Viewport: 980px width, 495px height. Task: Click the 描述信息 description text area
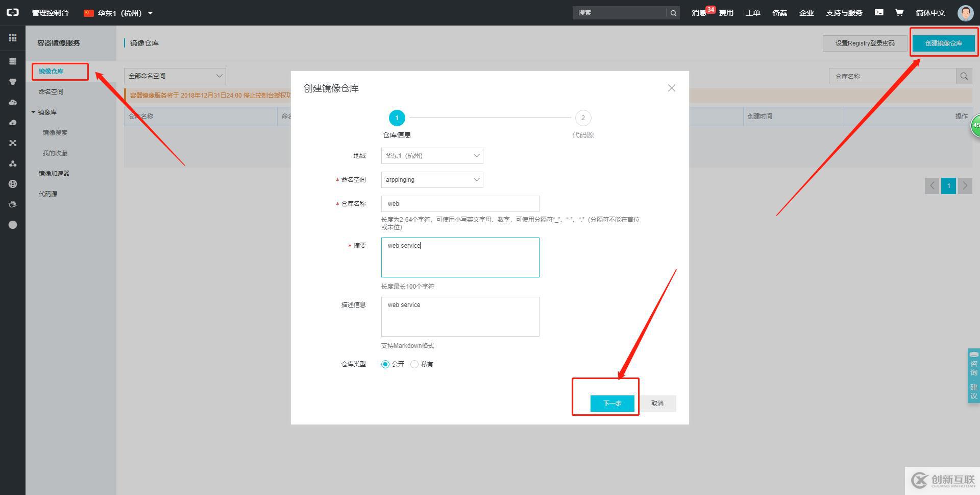click(x=460, y=317)
